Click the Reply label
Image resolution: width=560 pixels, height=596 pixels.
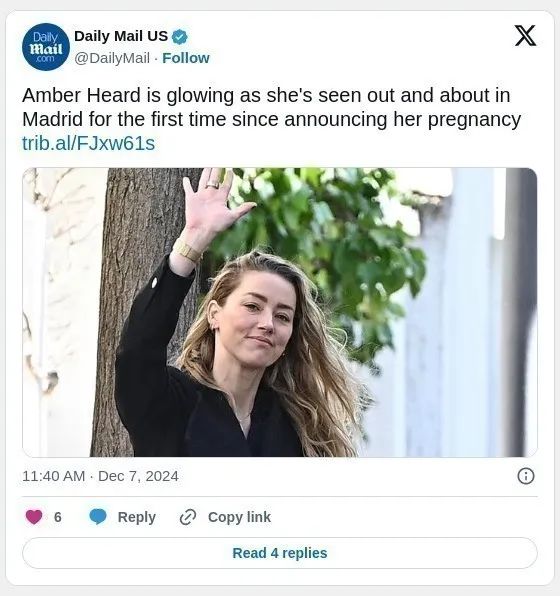pyautogui.click(x=137, y=517)
